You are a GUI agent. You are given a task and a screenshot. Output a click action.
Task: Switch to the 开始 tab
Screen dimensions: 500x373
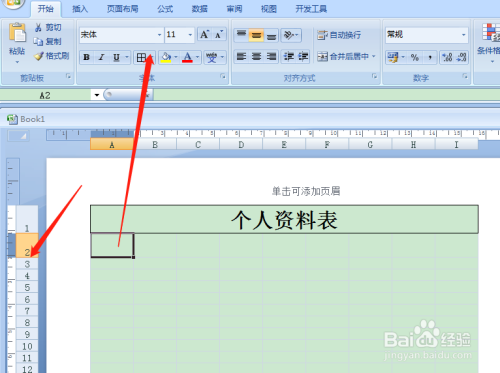(x=46, y=9)
